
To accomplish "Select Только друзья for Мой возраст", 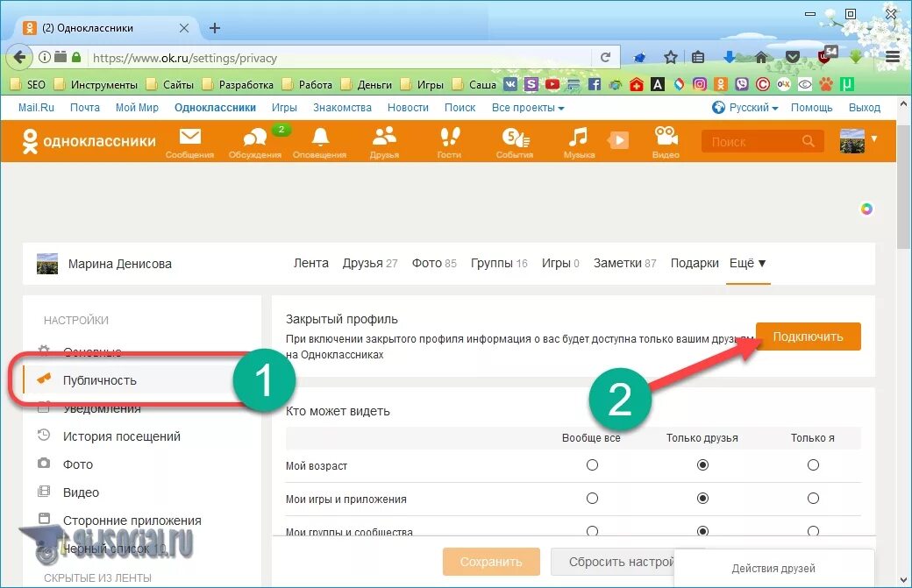I will point(702,464).
